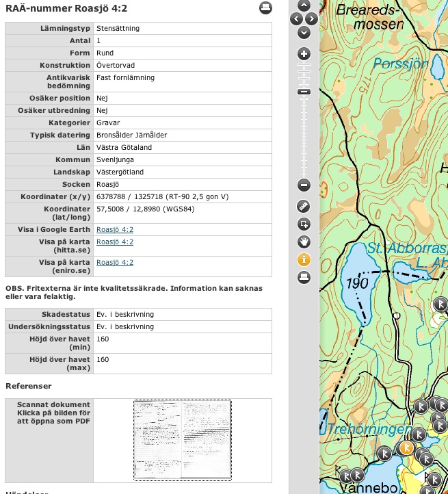Open the scanned document thumbnail as PDF
The image size is (448, 494).
click(182, 439)
